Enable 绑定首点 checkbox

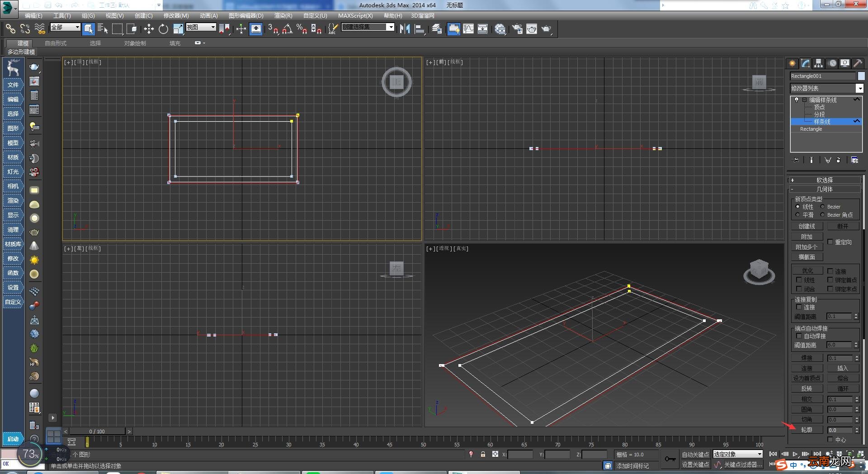point(830,280)
